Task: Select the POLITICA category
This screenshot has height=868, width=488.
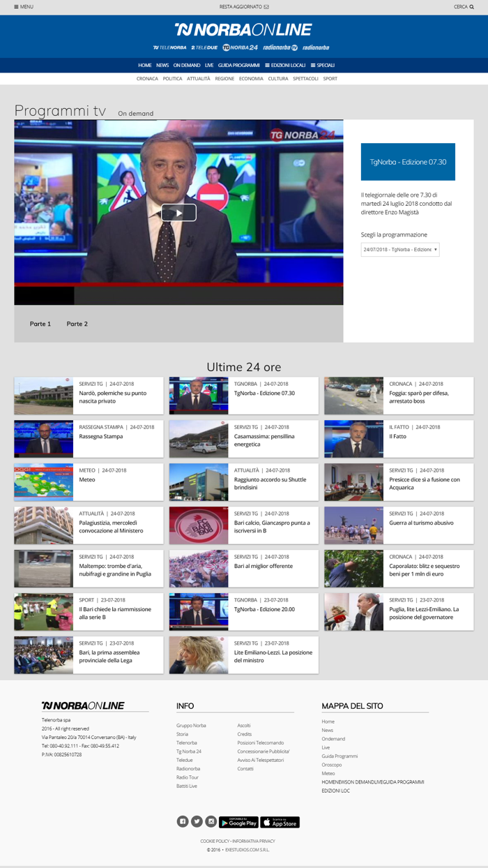Action: [172, 79]
